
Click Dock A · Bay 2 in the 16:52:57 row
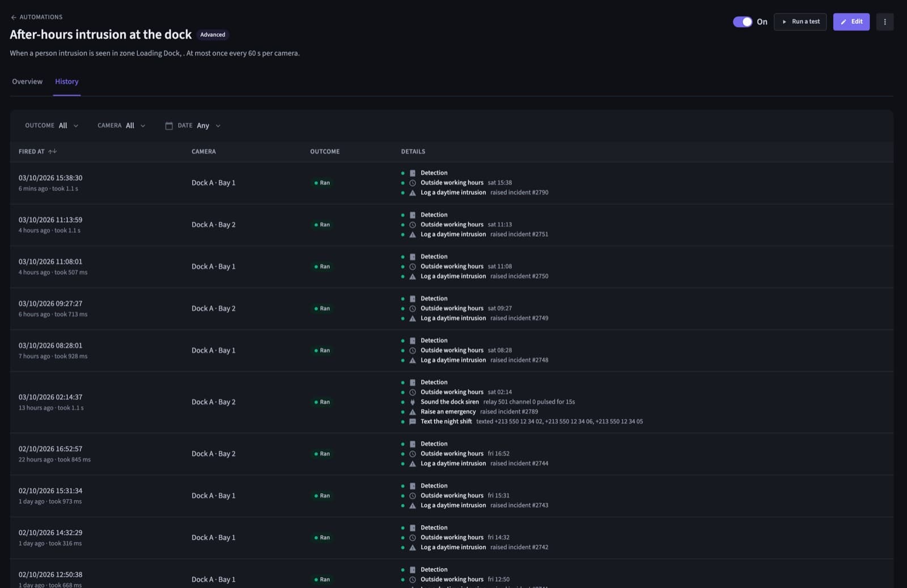click(x=213, y=454)
